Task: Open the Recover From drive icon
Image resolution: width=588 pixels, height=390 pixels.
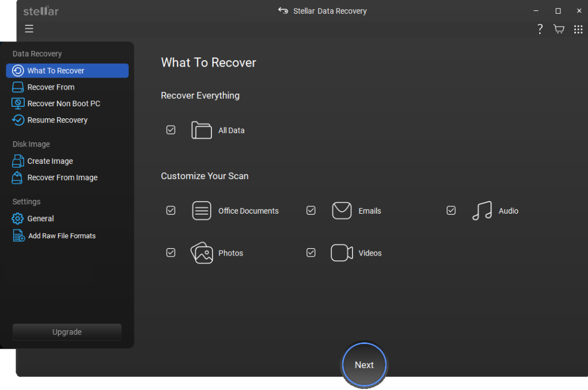Action: click(x=18, y=87)
